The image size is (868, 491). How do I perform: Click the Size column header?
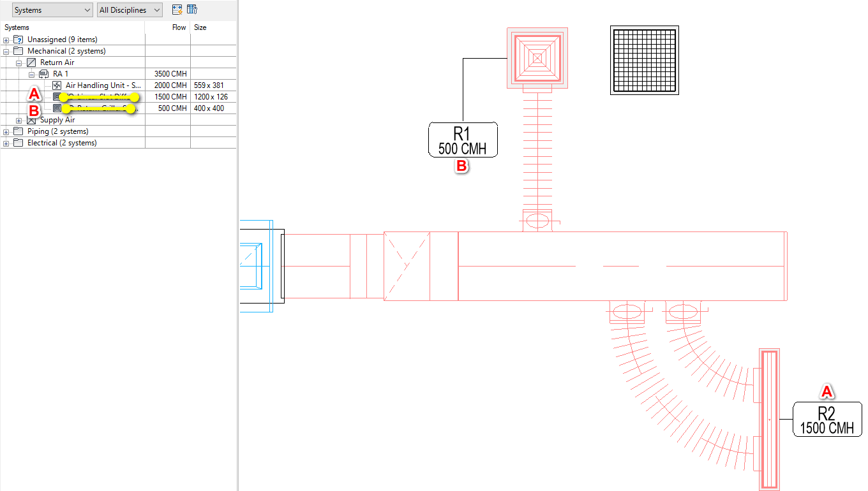tap(213, 27)
